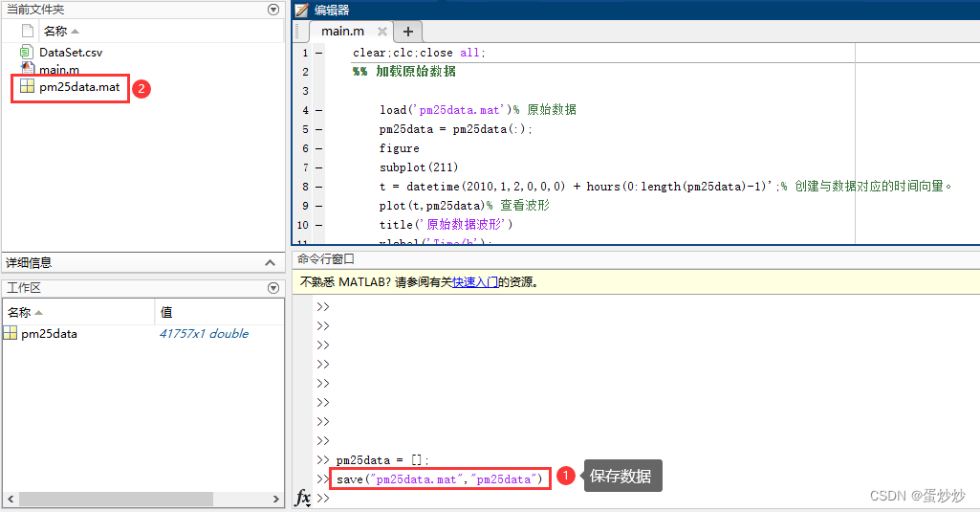Set breakpoint at line 9 dash

coord(318,206)
